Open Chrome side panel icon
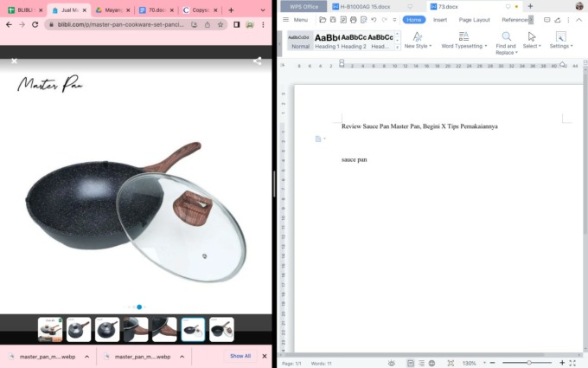588x368 pixels. (x=237, y=24)
